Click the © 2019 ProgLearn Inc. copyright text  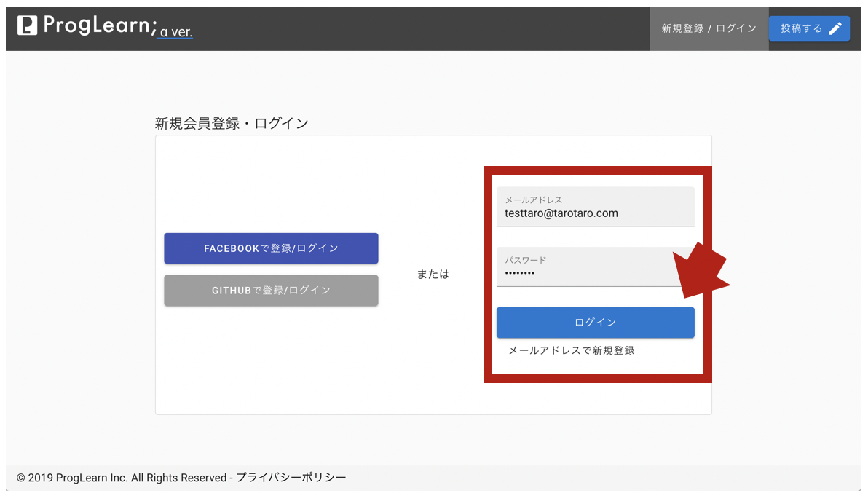(x=122, y=477)
